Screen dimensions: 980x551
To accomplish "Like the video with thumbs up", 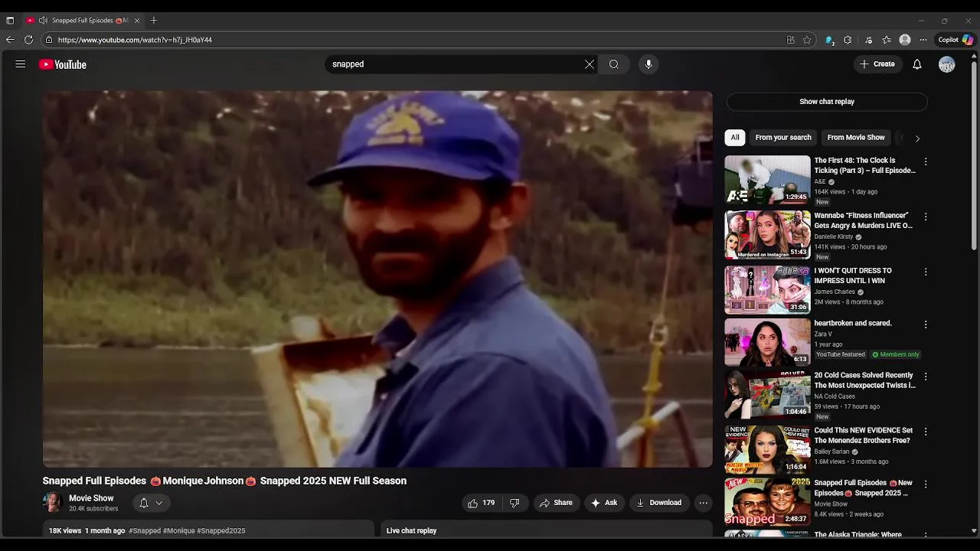I will 481,503.
